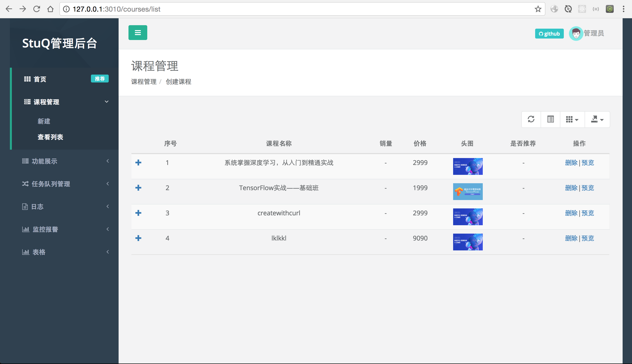Viewport: 632px width, 364px height.
Task: Open the 任务队列管理 sidebar menu
Action: pos(51,184)
